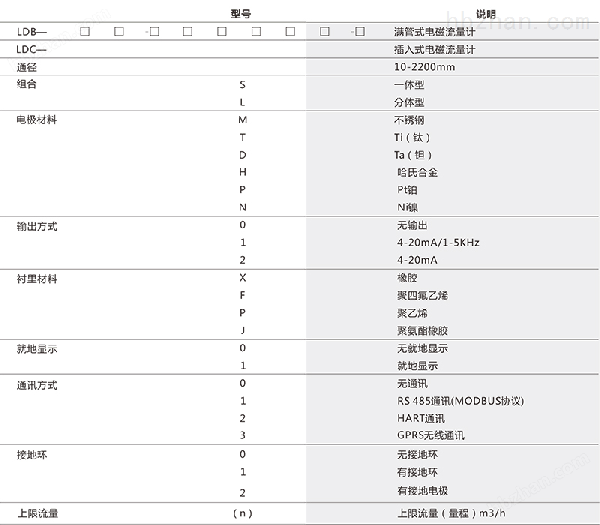Select code 2 beside 有接地电极
Image resolution: width=600 pixels, height=525 pixels.
243,493
